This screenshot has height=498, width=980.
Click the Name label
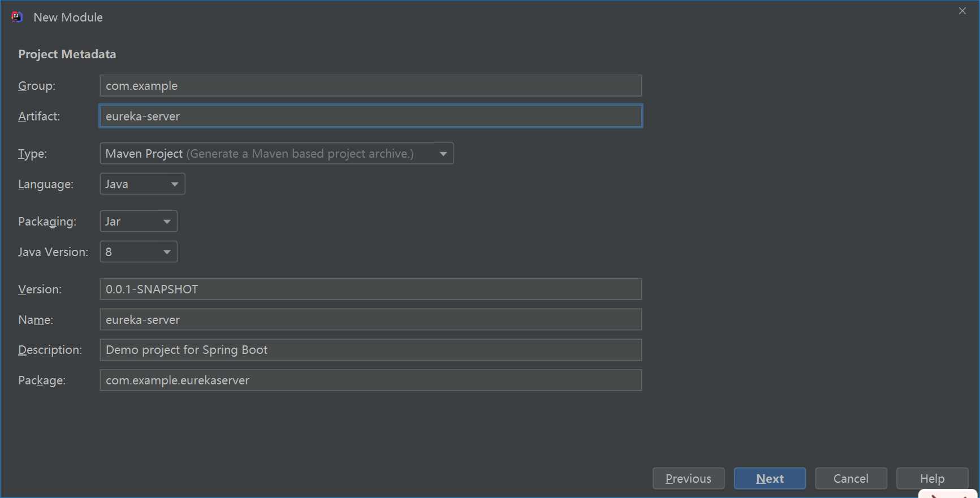pyautogui.click(x=36, y=320)
